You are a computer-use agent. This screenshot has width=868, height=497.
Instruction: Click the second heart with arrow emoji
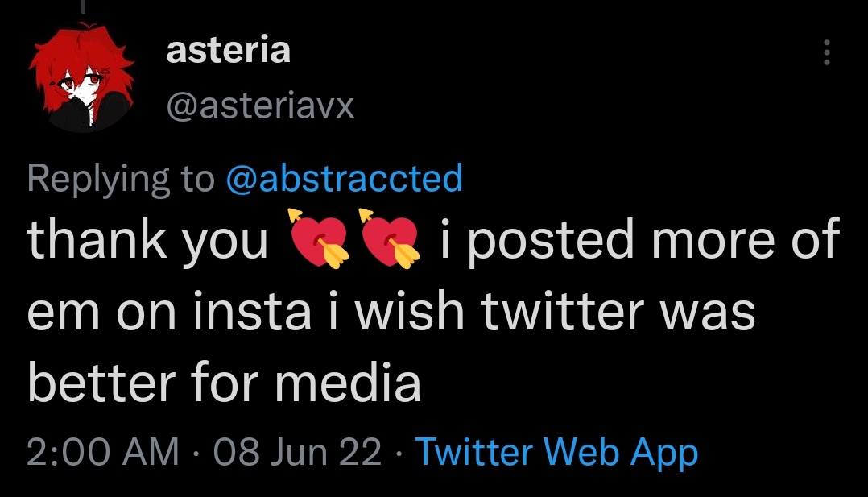coord(391,239)
